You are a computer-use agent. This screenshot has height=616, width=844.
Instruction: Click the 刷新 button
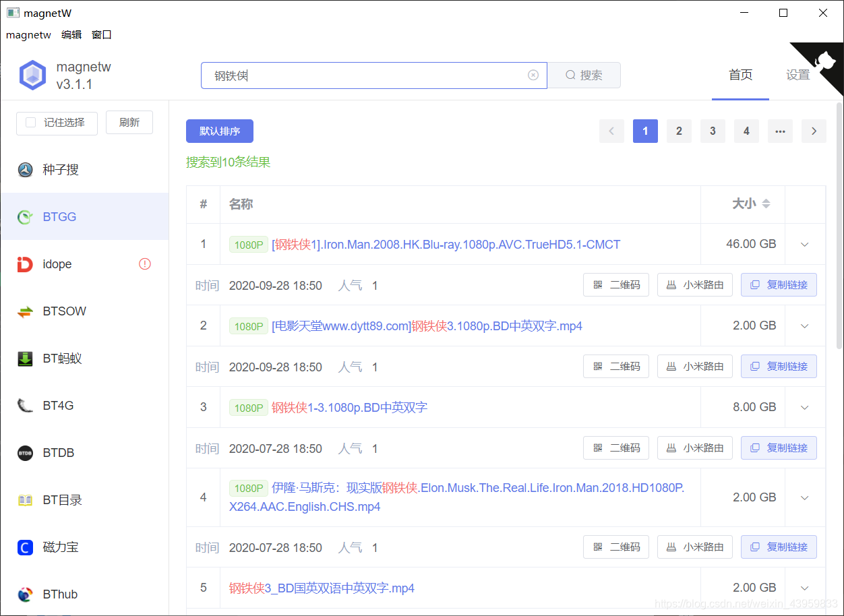[x=129, y=123]
